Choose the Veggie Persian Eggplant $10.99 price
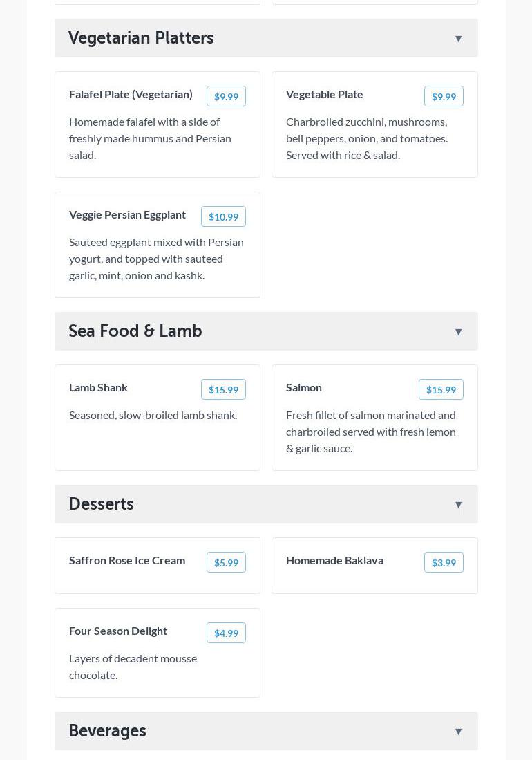This screenshot has width=532, height=760. point(223,216)
